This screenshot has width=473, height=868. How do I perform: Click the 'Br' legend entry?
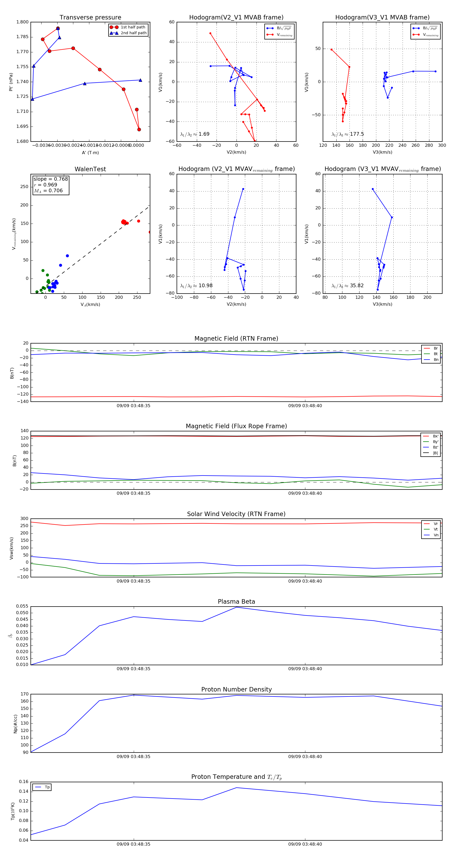pyautogui.click(x=431, y=349)
